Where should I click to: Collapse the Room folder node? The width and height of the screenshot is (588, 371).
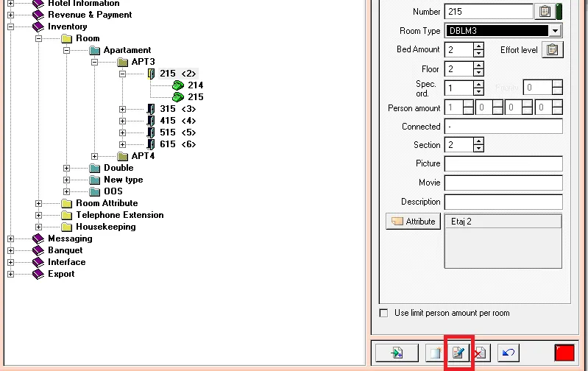(38, 38)
